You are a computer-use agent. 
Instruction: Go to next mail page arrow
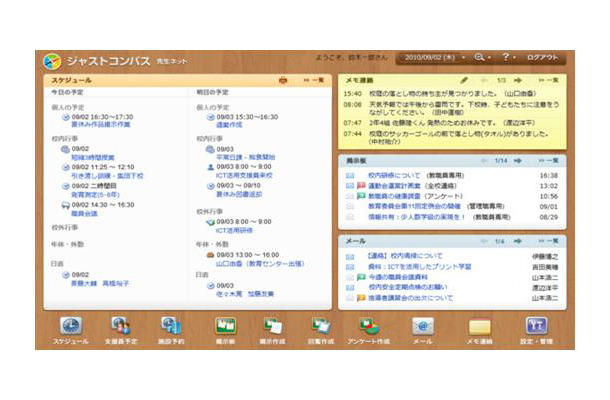click(x=518, y=241)
